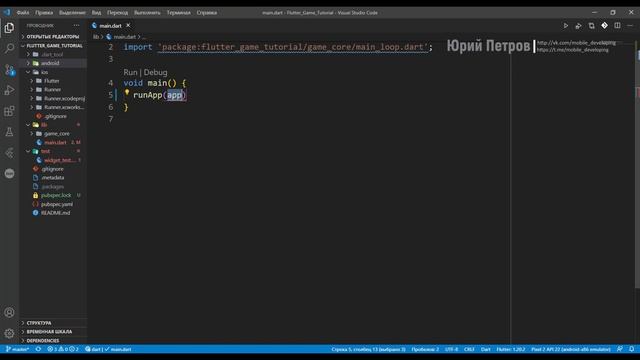Expand the Flutter folder under ios
This screenshot has width=640, height=360.
click(x=53, y=81)
